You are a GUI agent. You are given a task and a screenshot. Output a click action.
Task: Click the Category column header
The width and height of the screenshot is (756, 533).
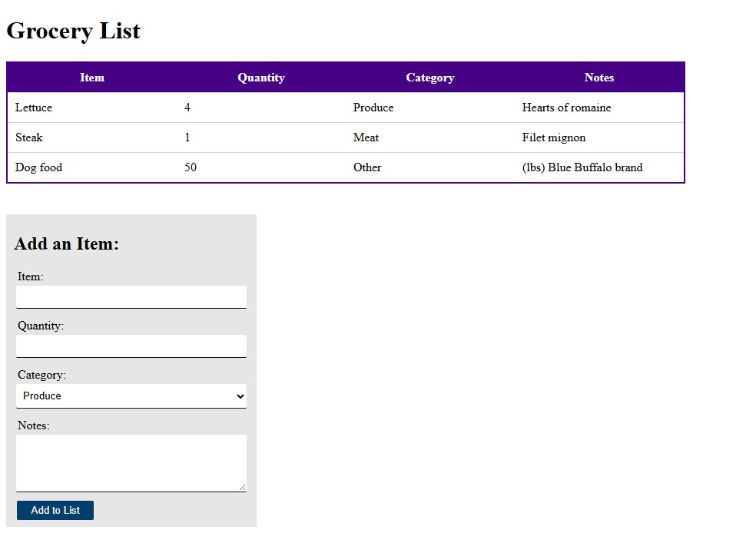tap(430, 78)
